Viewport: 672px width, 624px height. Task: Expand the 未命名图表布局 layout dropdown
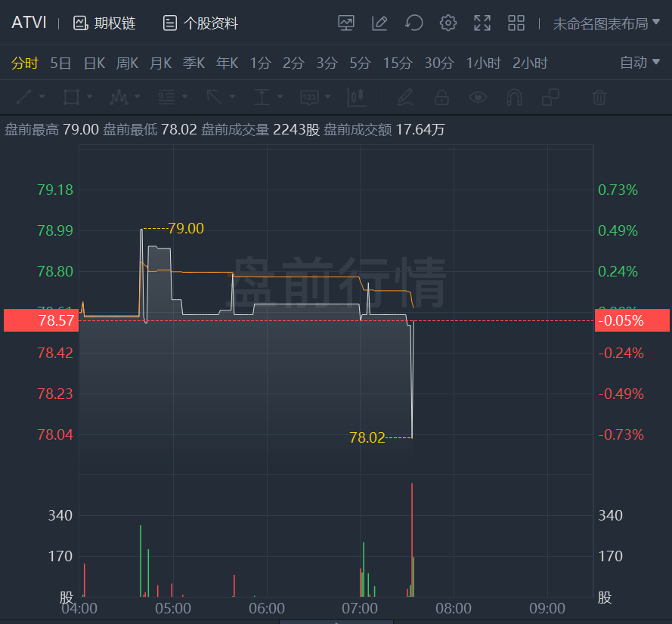606,23
